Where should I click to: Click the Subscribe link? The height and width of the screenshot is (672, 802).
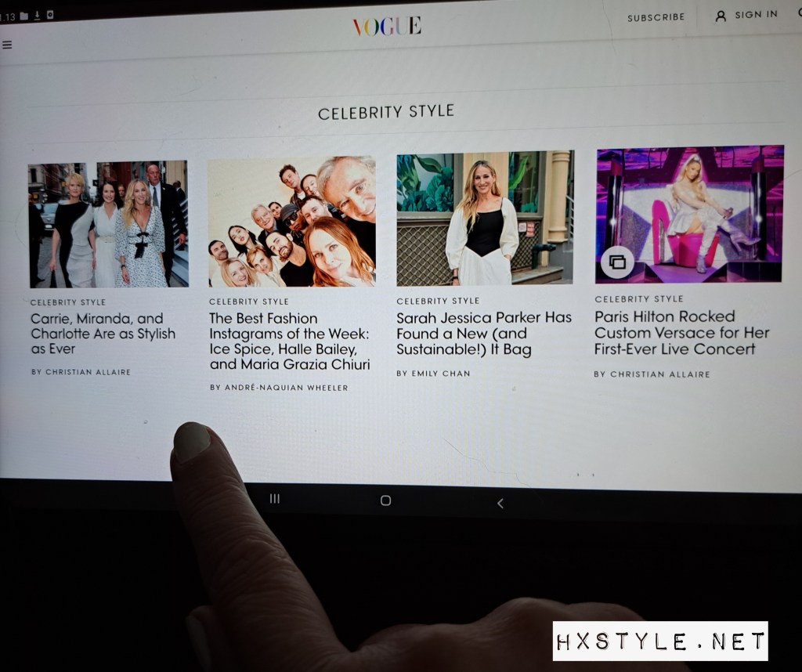656,17
